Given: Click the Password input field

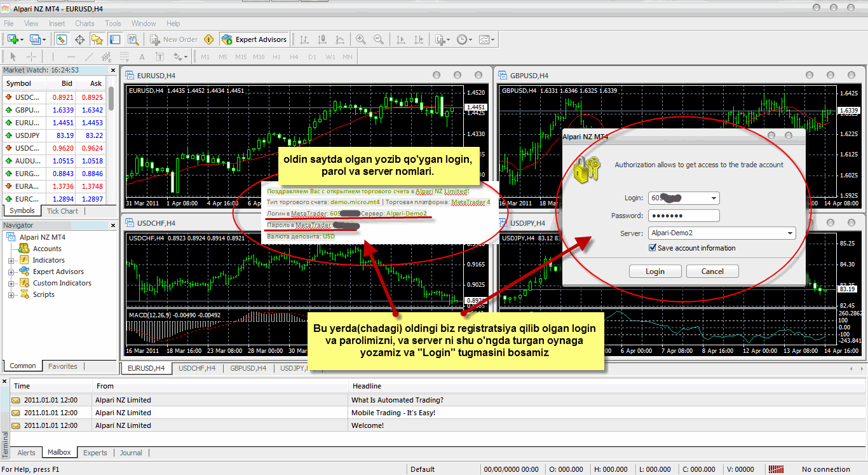Looking at the screenshot, I should point(684,216).
